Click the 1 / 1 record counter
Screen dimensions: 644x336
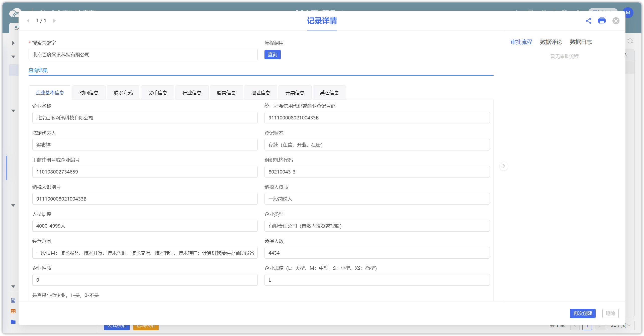click(41, 21)
